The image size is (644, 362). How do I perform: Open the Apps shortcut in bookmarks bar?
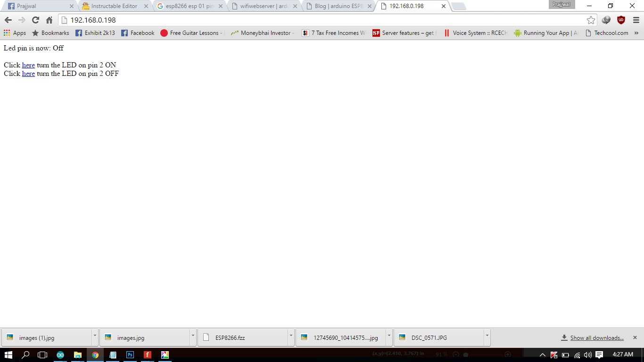pyautogui.click(x=15, y=33)
